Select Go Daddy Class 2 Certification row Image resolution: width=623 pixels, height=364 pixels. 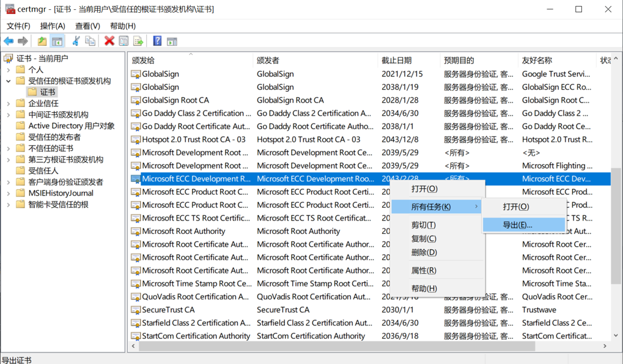370,114
